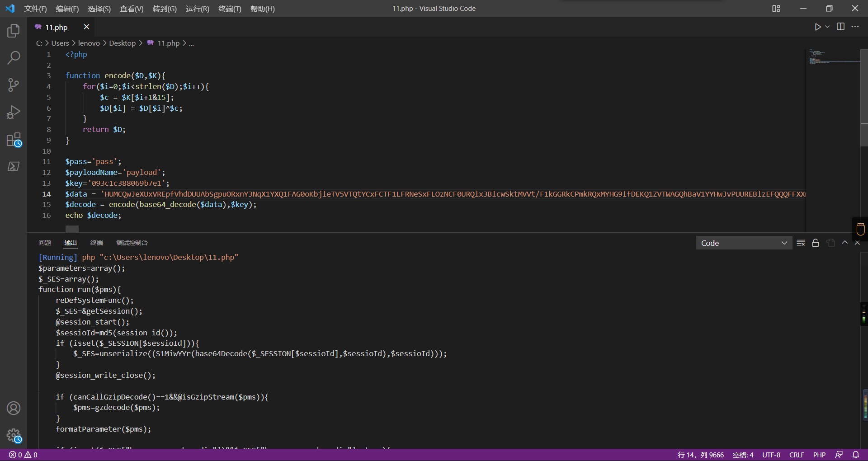Open output log file icon

coord(830,243)
